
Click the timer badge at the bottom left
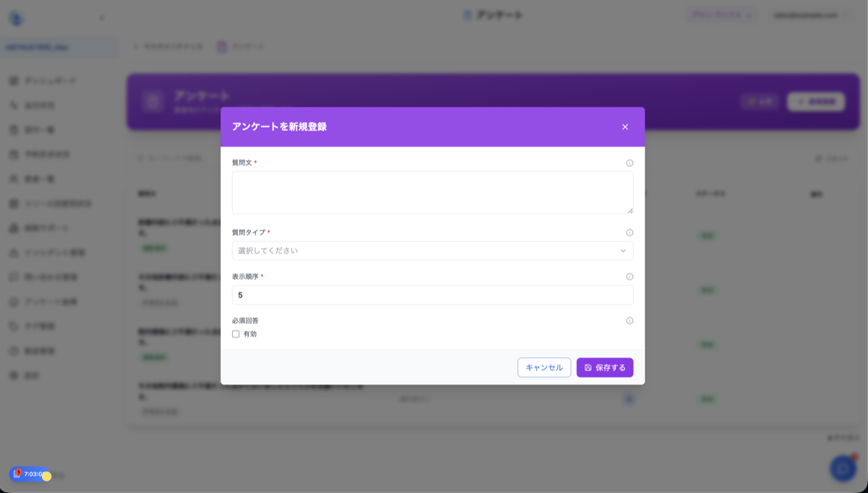click(x=29, y=475)
